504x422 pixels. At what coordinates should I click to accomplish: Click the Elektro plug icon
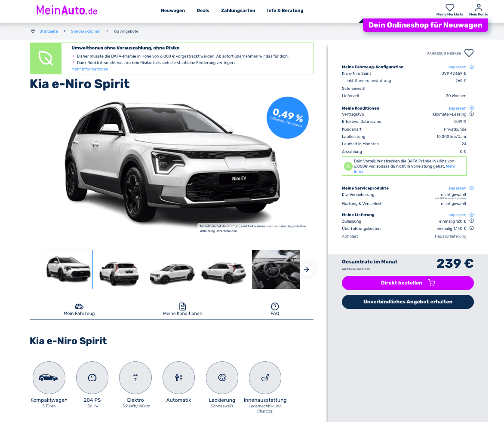pyautogui.click(x=135, y=378)
